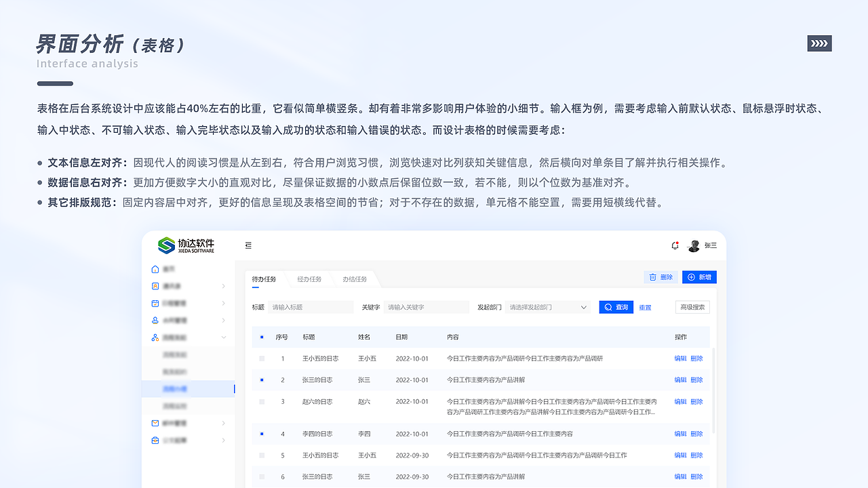Click the name cell 王小五 in row 1

pos(367,359)
